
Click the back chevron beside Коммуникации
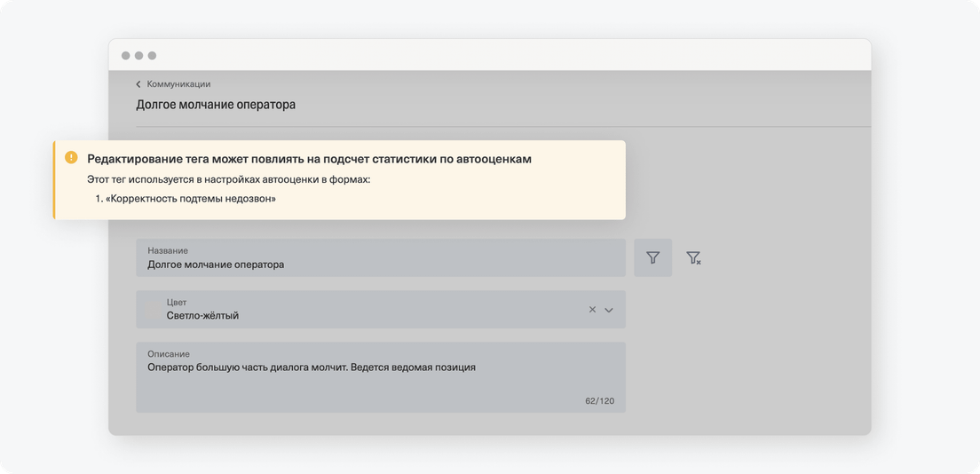138,84
